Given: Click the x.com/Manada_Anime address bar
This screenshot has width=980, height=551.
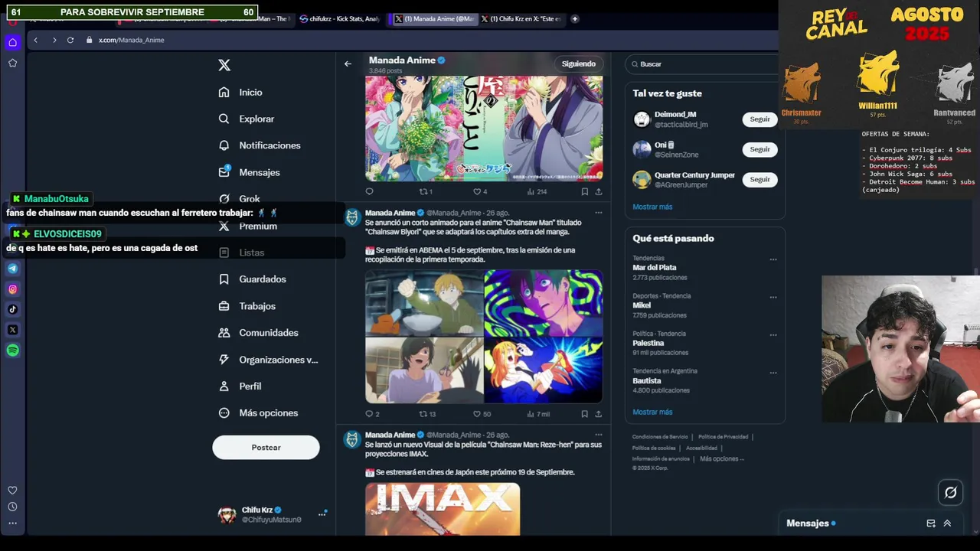Looking at the screenshot, I should click(x=131, y=40).
